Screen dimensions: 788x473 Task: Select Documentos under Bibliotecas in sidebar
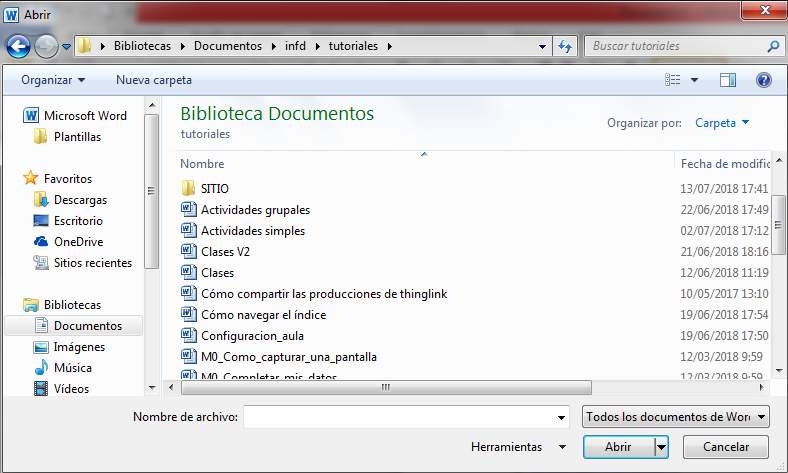(87, 326)
